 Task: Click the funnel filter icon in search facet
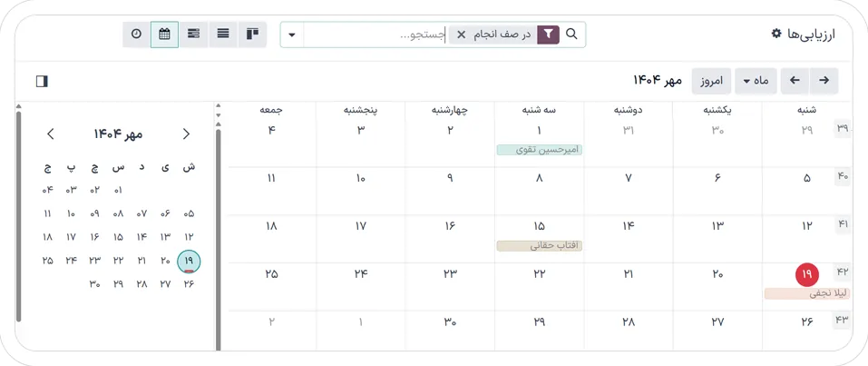point(548,35)
